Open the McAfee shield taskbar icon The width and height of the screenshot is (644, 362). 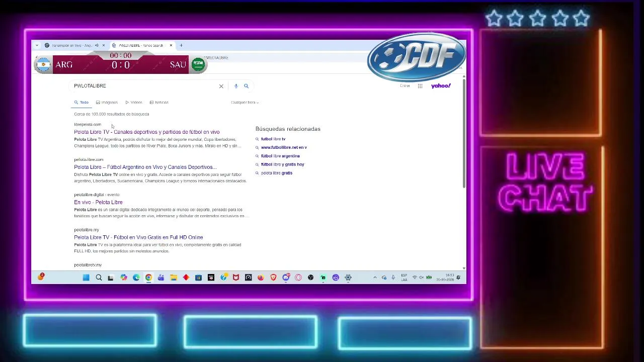(x=236, y=278)
